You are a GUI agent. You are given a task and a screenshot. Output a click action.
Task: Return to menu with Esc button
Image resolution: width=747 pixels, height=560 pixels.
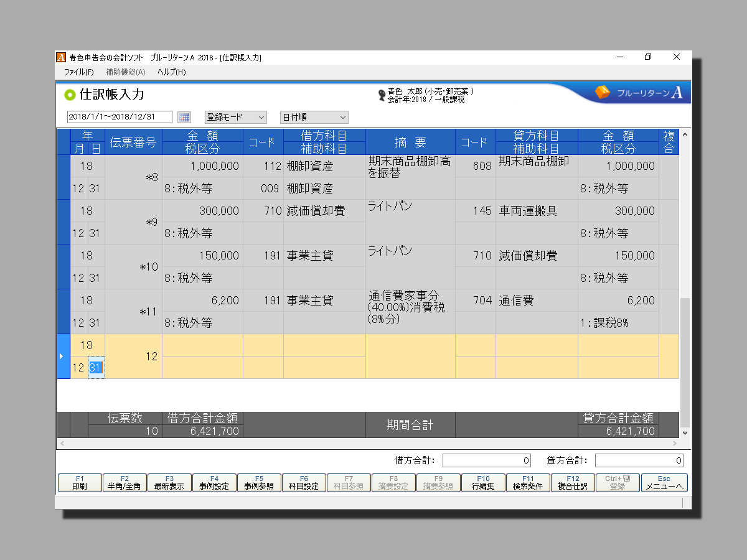(x=664, y=483)
